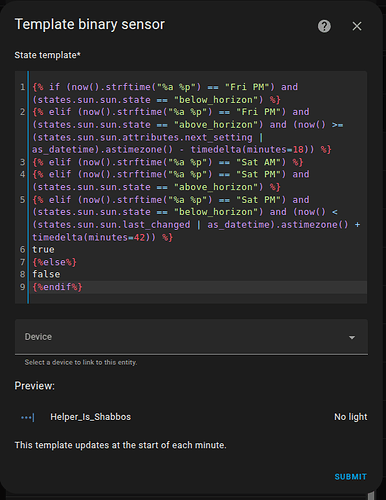The image size is (386, 500).
Task: Click 'timedelta(minutes=18)' in the code
Action: [252, 149]
